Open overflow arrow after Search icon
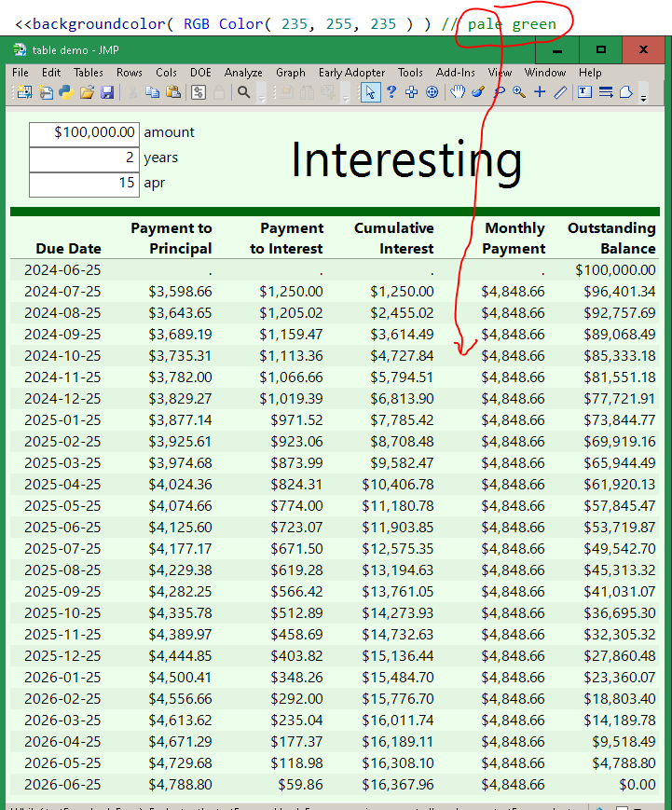Image resolution: width=672 pixels, height=810 pixels. [262, 98]
